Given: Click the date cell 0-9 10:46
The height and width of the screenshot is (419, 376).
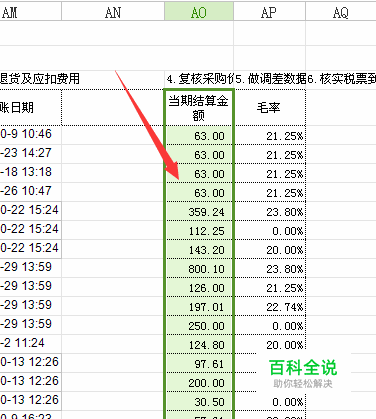Looking at the screenshot, I should point(31,134).
